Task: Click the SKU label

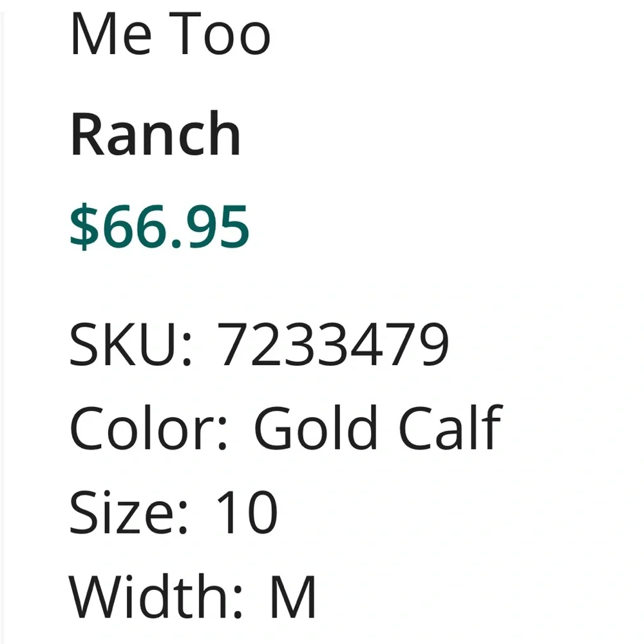Action: [131, 344]
